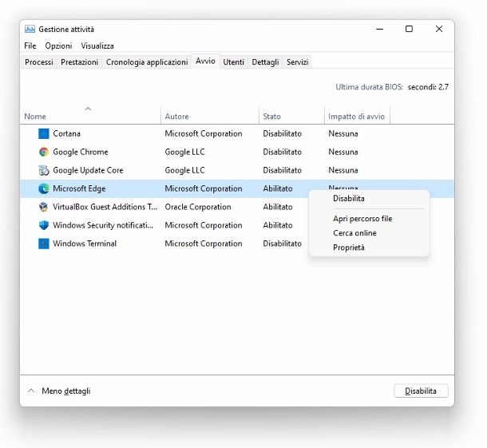Screen dimensions: 487x448
Task: Select the Google Update Core entry
Action: [88, 170]
